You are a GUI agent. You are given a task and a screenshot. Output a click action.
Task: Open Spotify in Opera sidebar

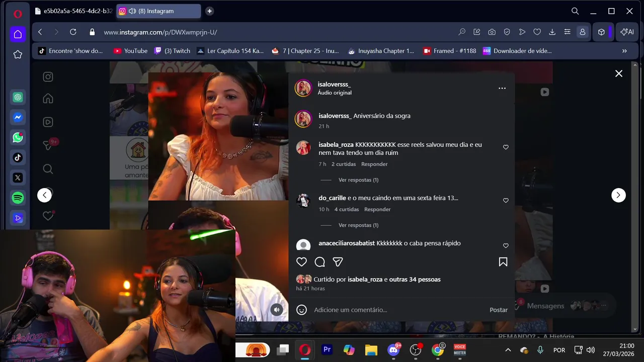pyautogui.click(x=18, y=198)
